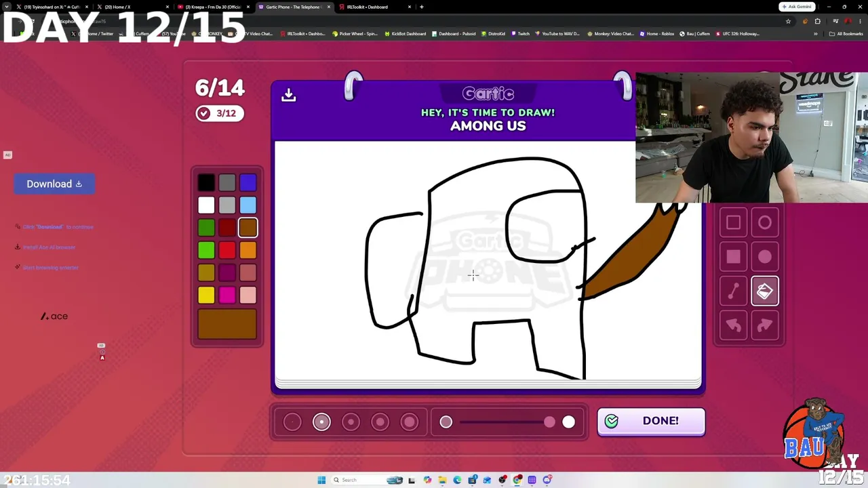Viewport: 868px width, 488px height.
Task: Open the All Bookmarks folder
Action: [x=846, y=34]
